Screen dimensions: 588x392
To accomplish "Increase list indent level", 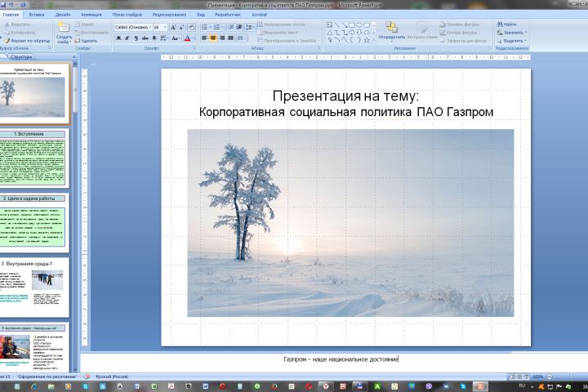I will 238,28.
